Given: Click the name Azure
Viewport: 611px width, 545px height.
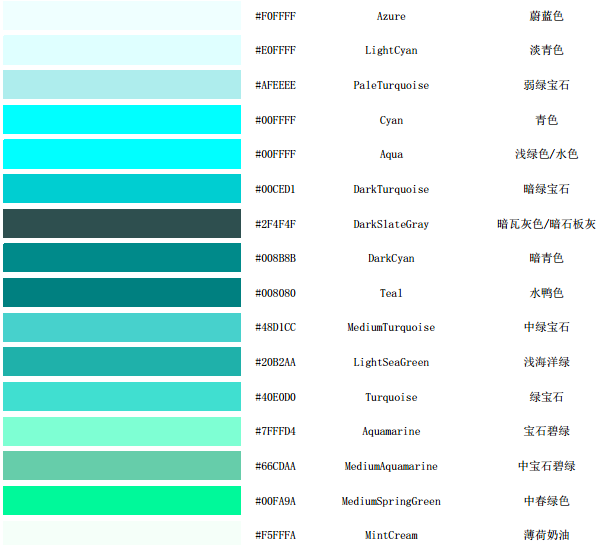Looking at the screenshot, I should pos(391,16).
